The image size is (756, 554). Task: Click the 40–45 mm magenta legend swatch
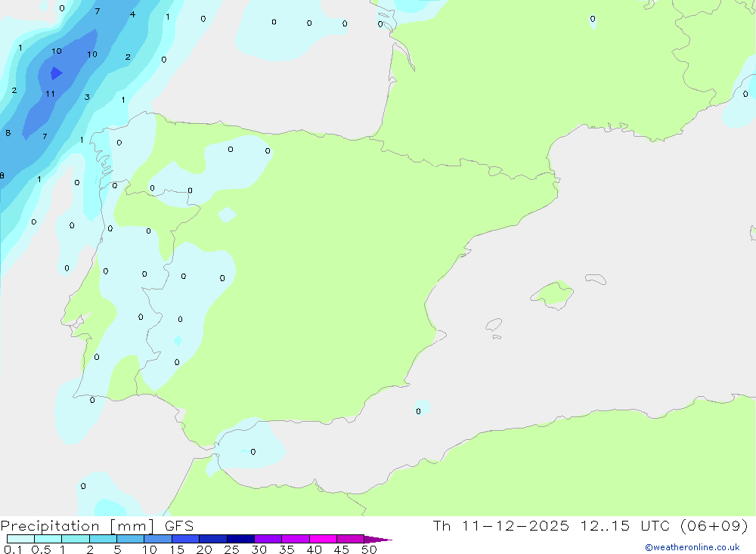(323, 539)
